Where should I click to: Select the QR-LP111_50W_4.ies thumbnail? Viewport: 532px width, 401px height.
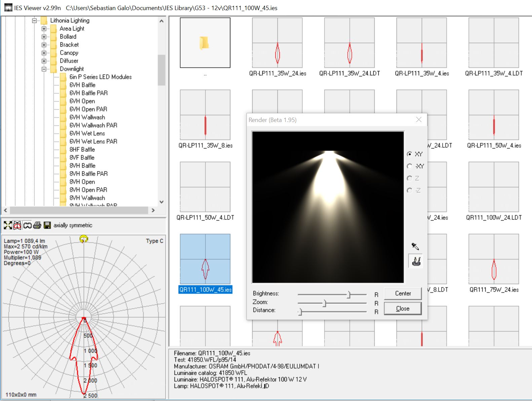click(x=494, y=115)
